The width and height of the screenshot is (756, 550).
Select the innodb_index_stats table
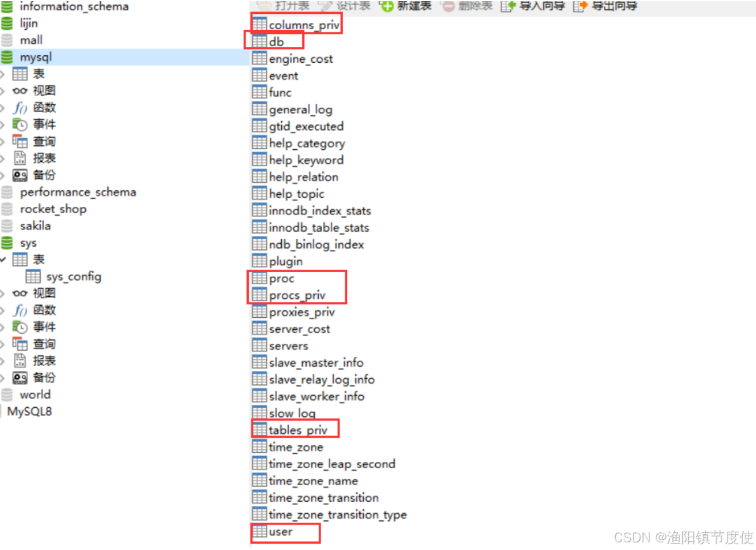(x=320, y=211)
